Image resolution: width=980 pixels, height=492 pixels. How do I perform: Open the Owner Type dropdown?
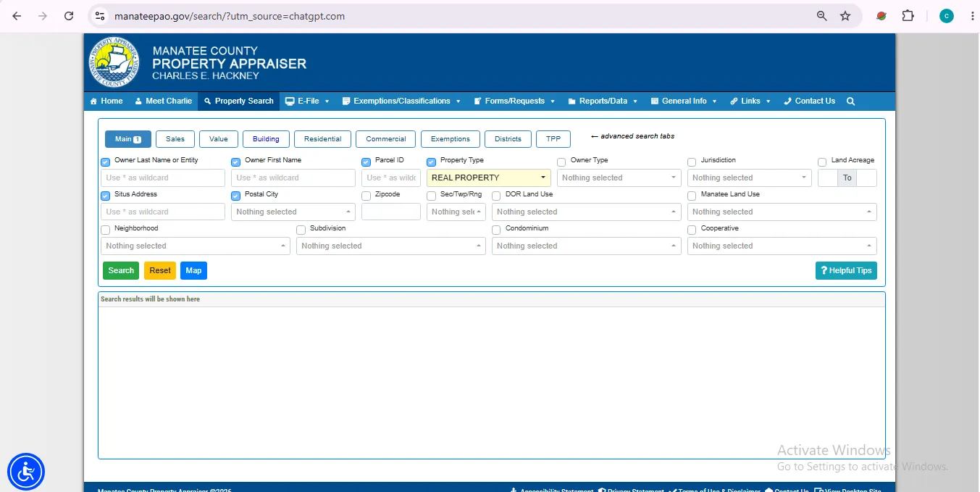(x=619, y=178)
